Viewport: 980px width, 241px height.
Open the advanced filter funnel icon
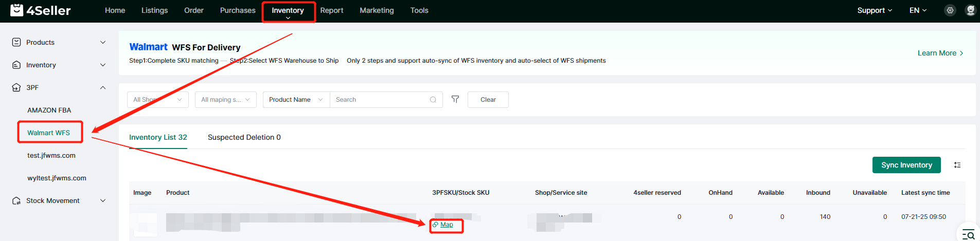pyautogui.click(x=455, y=99)
